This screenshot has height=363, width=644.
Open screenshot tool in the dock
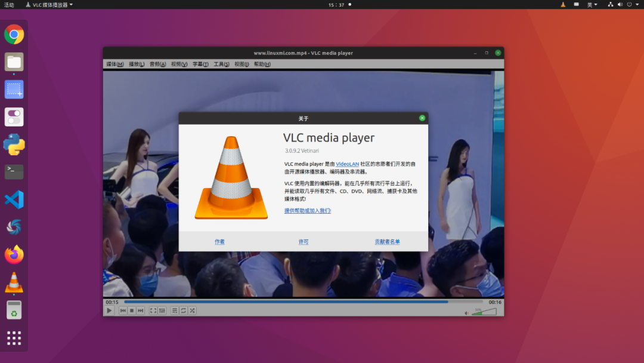click(14, 90)
